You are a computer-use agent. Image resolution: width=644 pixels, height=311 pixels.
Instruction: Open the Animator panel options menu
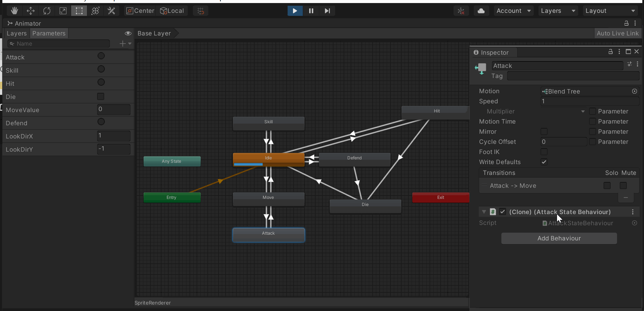pos(635,23)
